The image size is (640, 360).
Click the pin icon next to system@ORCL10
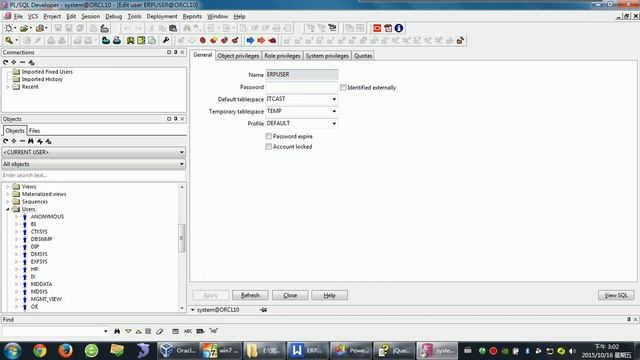tap(263, 310)
